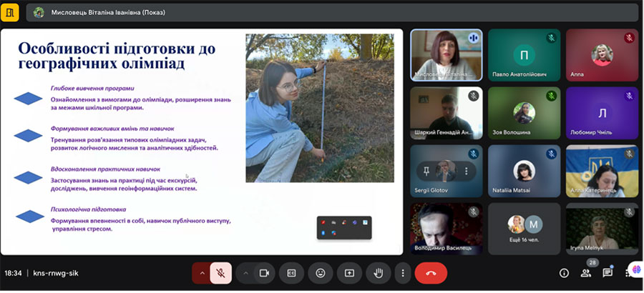
Task: Click presenter name Мисловець Віталіна Іванівна (Показ)
Action: 108,12
